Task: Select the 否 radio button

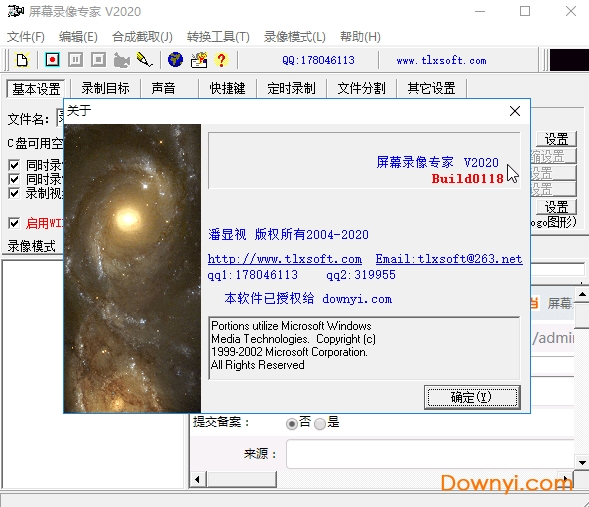Action: pyautogui.click(x=291, y=424)
